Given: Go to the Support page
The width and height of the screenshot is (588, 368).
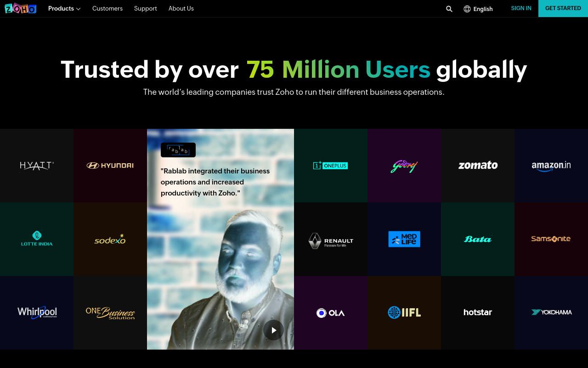Looking at the screenshot, I should pos(145,8).
